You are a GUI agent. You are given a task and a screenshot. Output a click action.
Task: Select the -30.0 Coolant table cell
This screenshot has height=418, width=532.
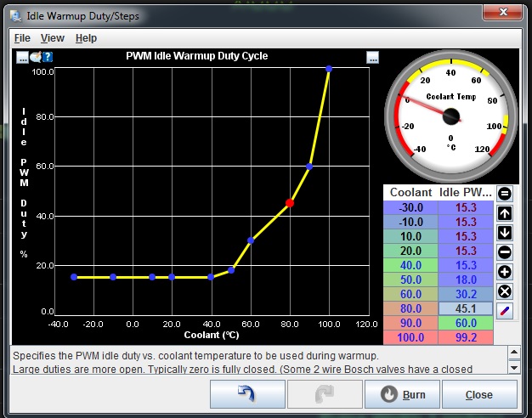(x=411, y=207)
